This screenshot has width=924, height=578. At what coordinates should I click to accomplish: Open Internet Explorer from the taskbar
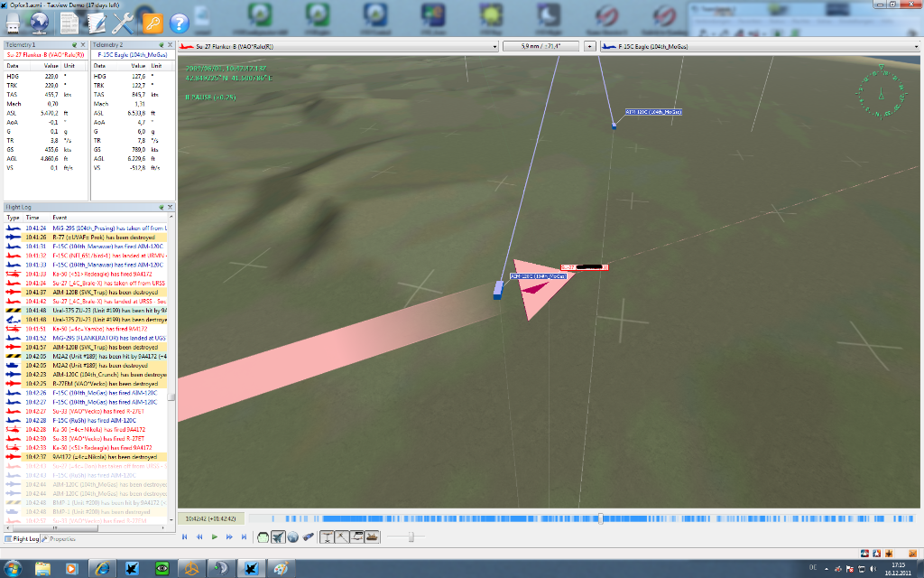[x=101, y=568]
